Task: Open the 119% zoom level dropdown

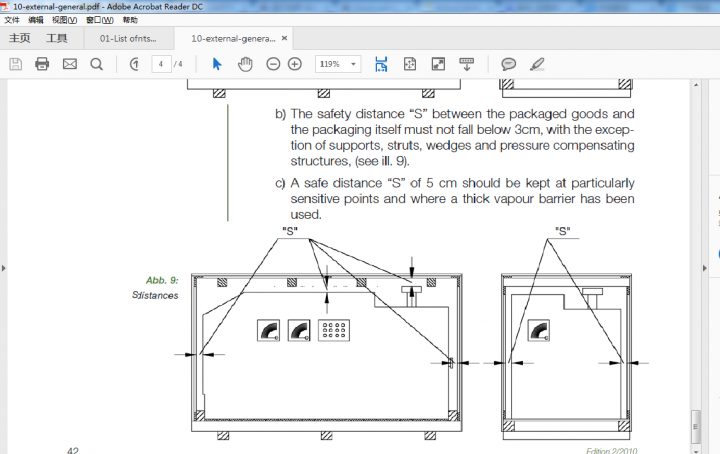Action: pyautogui.click(x=339, y=64)
